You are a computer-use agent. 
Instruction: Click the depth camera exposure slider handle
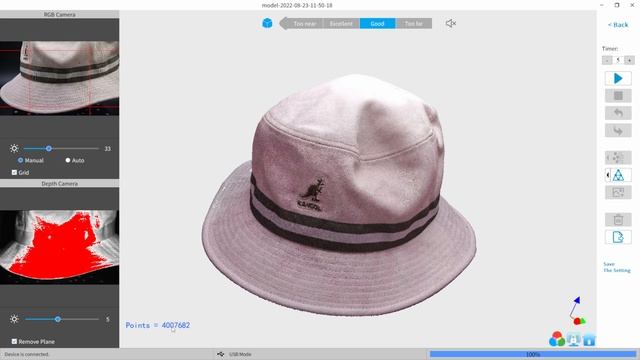coord(58,319)
